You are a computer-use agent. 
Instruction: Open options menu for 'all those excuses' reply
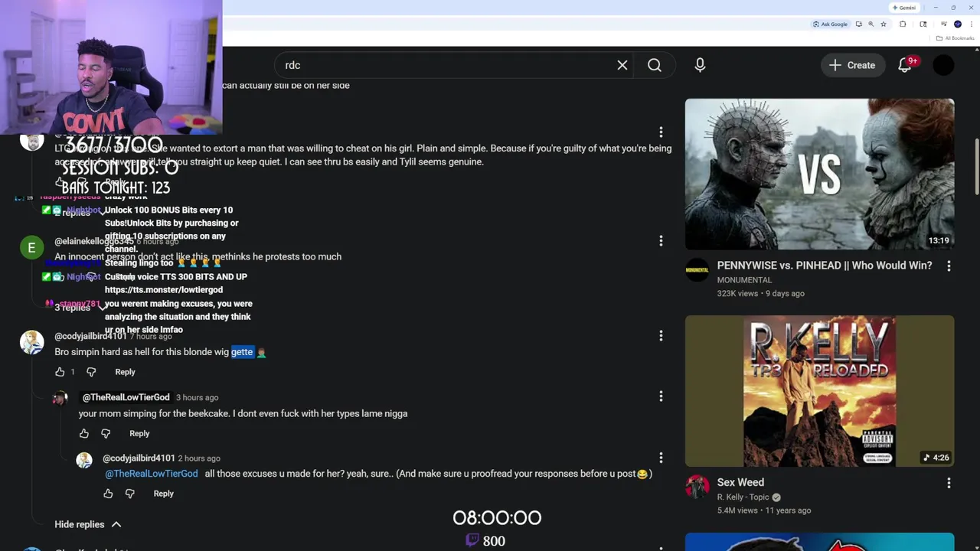click(661, 458)
